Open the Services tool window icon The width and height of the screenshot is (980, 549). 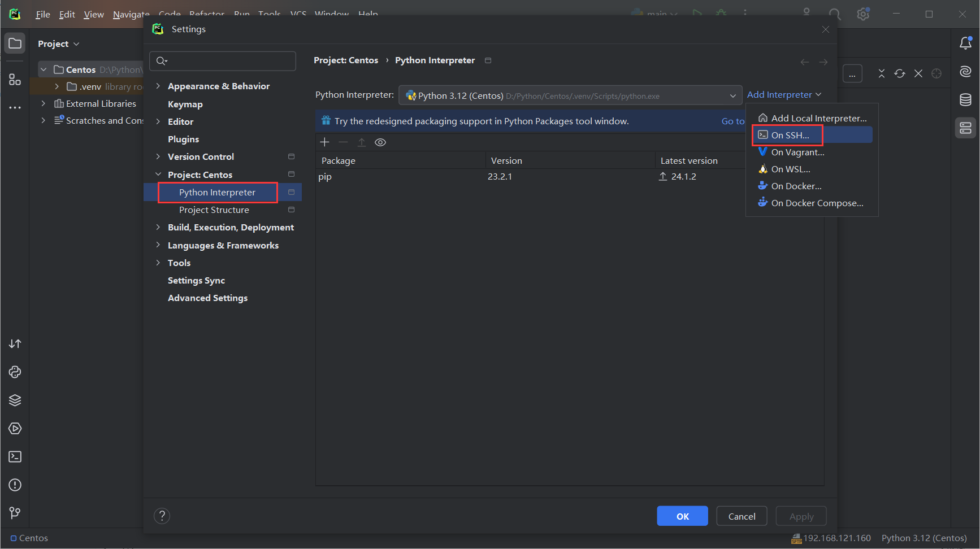click(15, 429)
